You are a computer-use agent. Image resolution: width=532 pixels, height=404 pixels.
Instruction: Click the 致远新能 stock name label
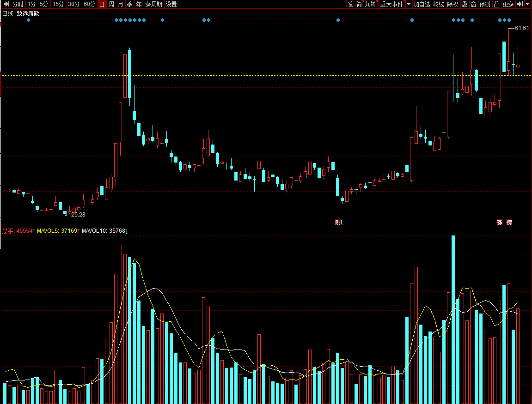[x=28, y=13]
